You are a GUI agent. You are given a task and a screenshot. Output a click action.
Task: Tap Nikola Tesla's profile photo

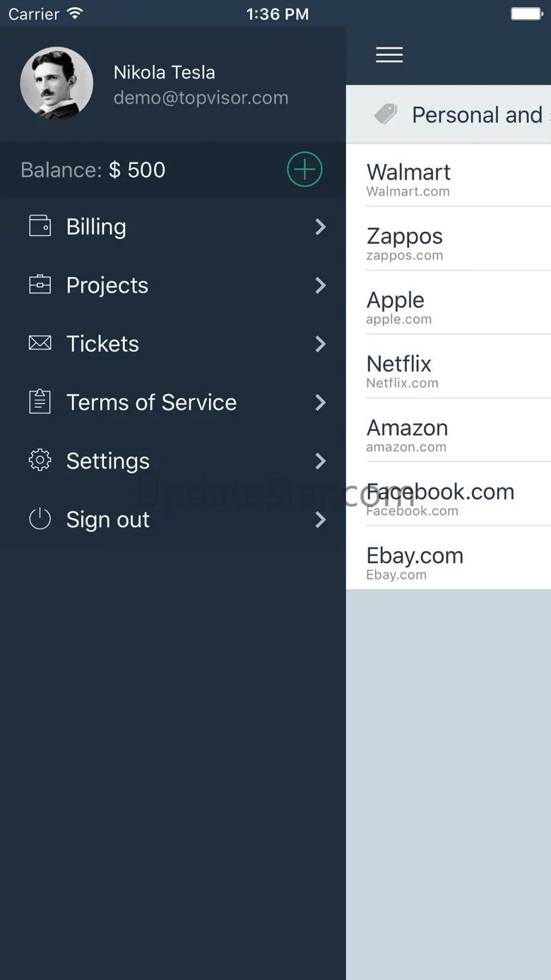coord(57,83)
